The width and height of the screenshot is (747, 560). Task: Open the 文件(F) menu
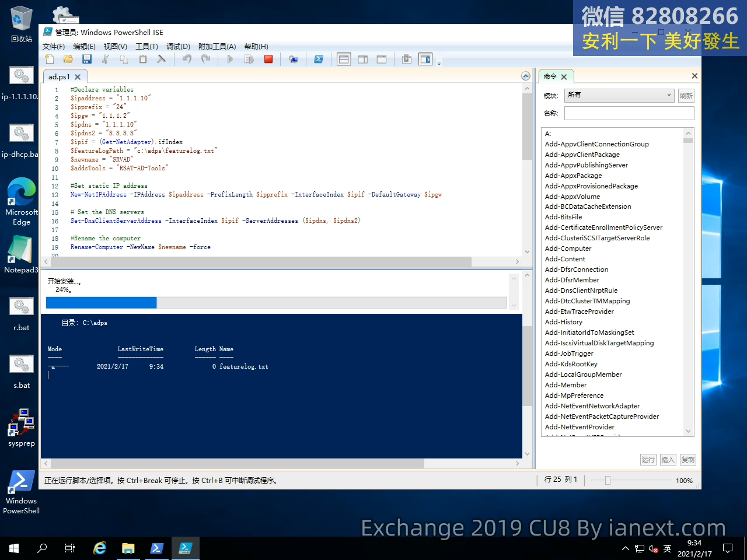[x=54, y=47]
